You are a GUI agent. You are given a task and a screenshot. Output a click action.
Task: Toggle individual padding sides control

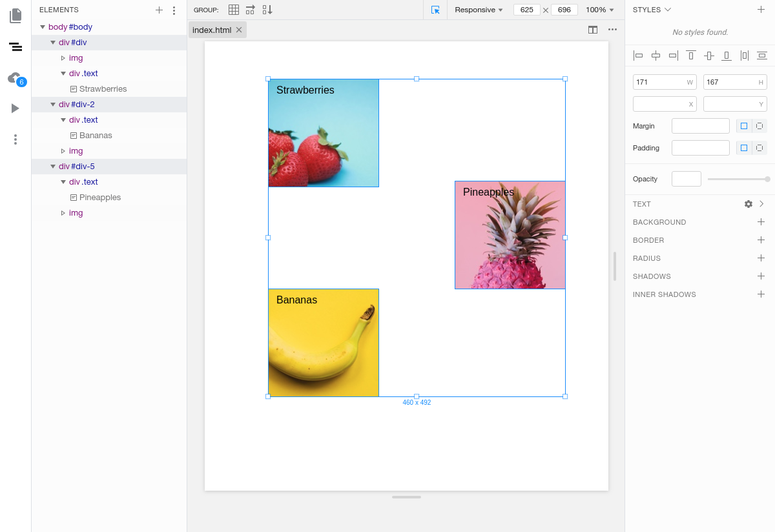[759, 148]
